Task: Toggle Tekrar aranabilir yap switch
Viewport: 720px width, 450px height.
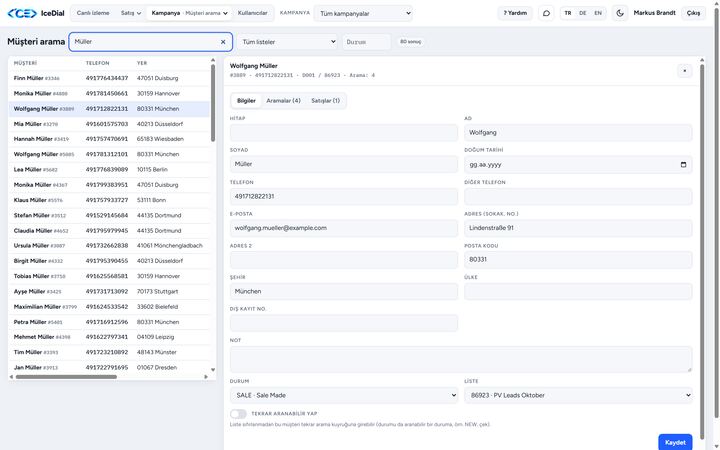Action: click(238, 414)
